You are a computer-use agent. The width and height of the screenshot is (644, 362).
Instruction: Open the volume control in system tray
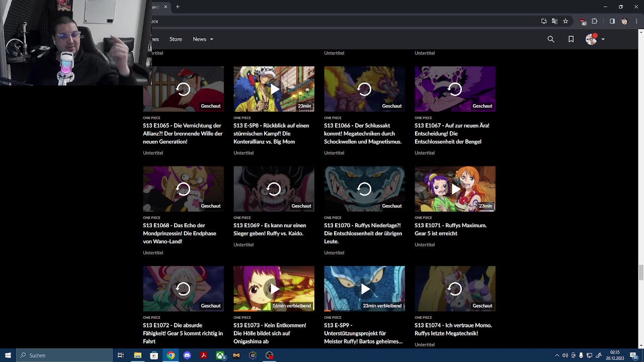pyautogui.click(x=565, y=355)
